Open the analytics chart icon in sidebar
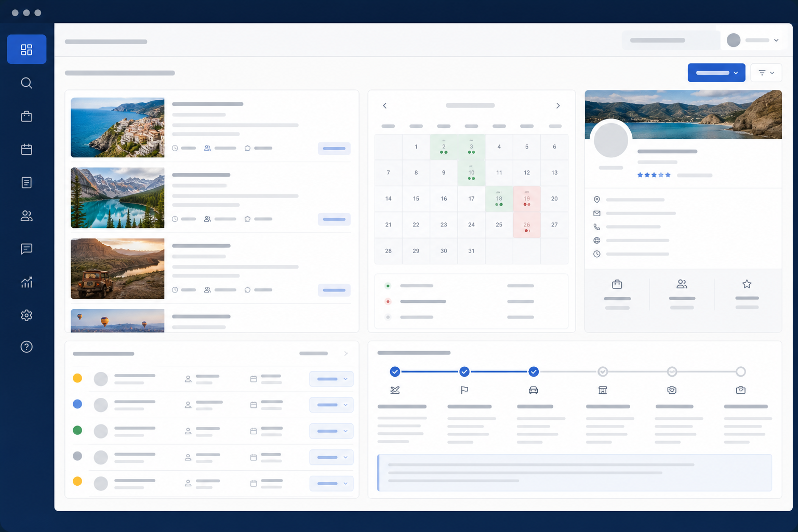This screenshot has height=532, width=798. click(x=26, y=282)
